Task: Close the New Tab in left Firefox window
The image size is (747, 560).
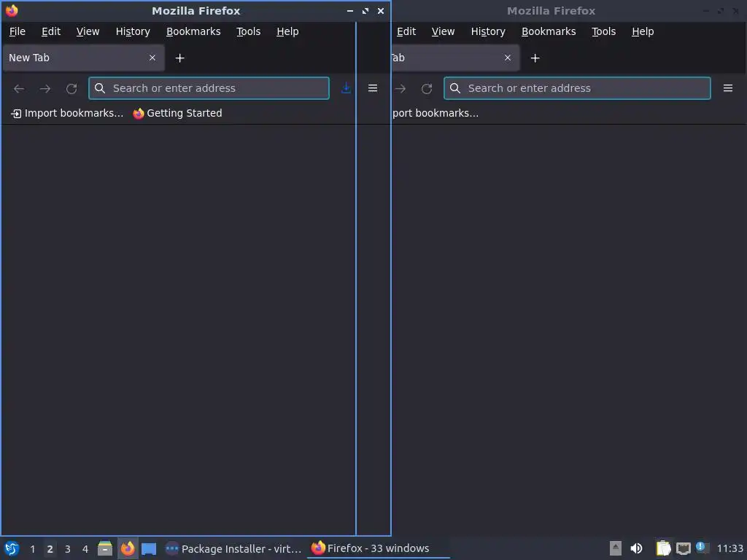Action: pos(152,58)
